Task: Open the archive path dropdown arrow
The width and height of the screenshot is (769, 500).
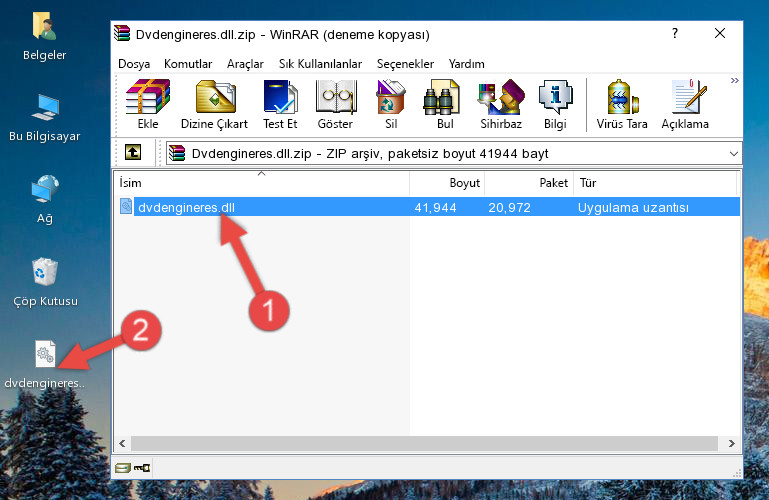Action: click(x=733, y=153)
